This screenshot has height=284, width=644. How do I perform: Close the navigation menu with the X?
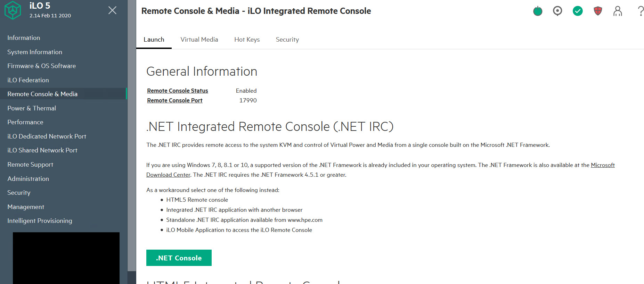pyautogui.click(x=112, y=10)
